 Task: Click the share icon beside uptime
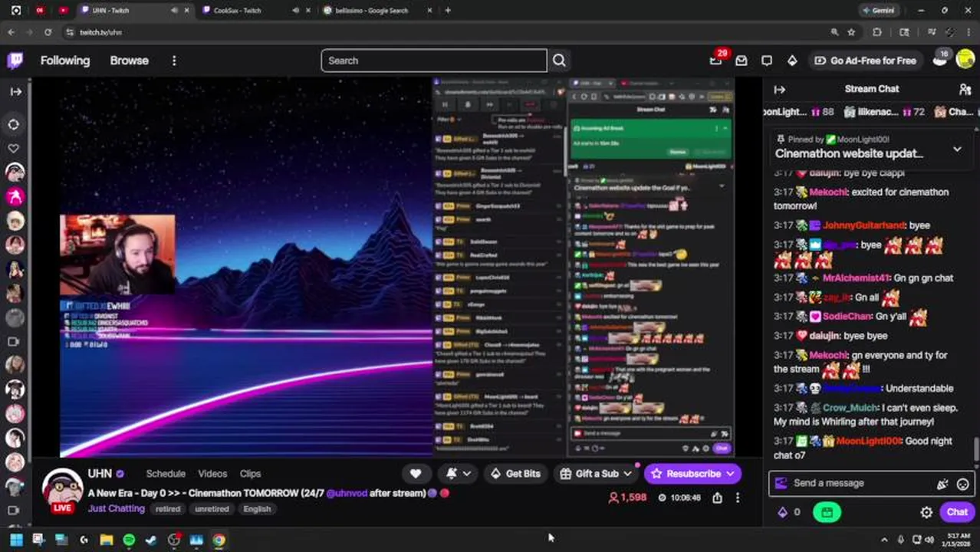click(717, 498)
